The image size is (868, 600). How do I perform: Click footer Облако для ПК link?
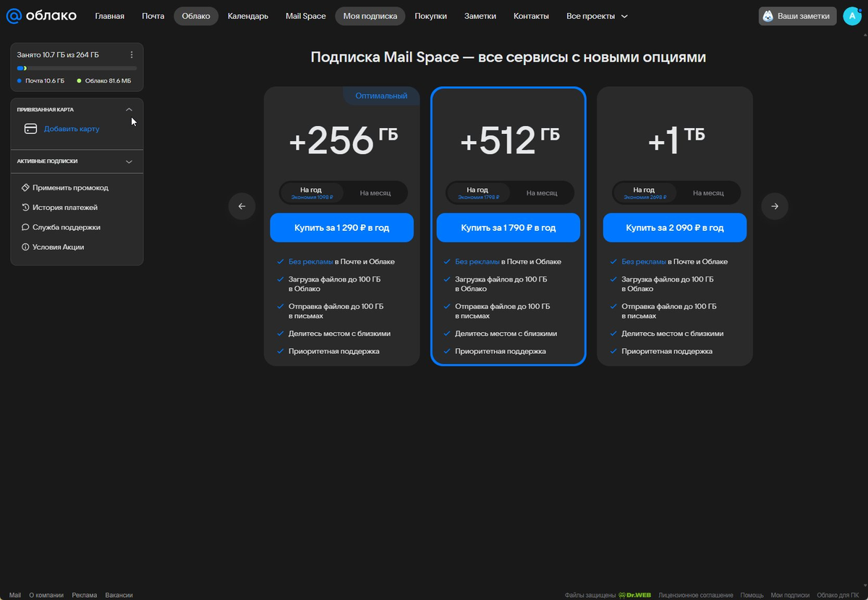coord(839,595)
